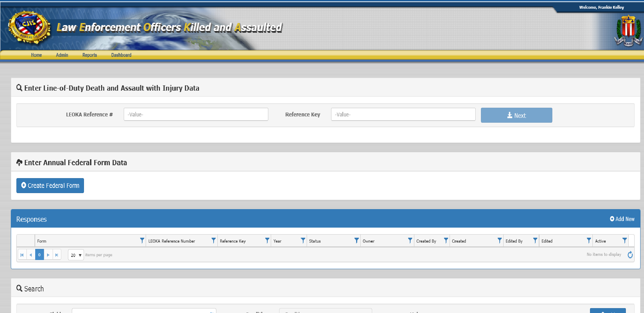Sort by the Edited column header

coord(547,241)
